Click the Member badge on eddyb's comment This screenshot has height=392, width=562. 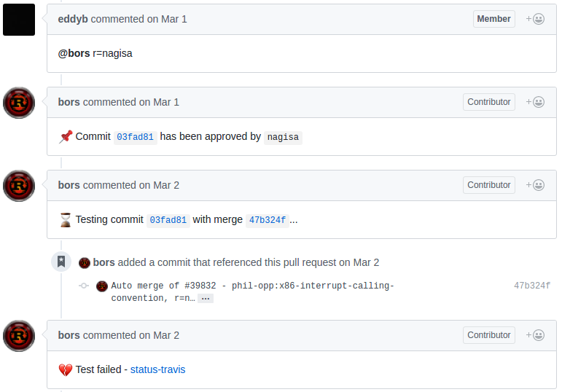pyautogui.click(x=494, y=19)
